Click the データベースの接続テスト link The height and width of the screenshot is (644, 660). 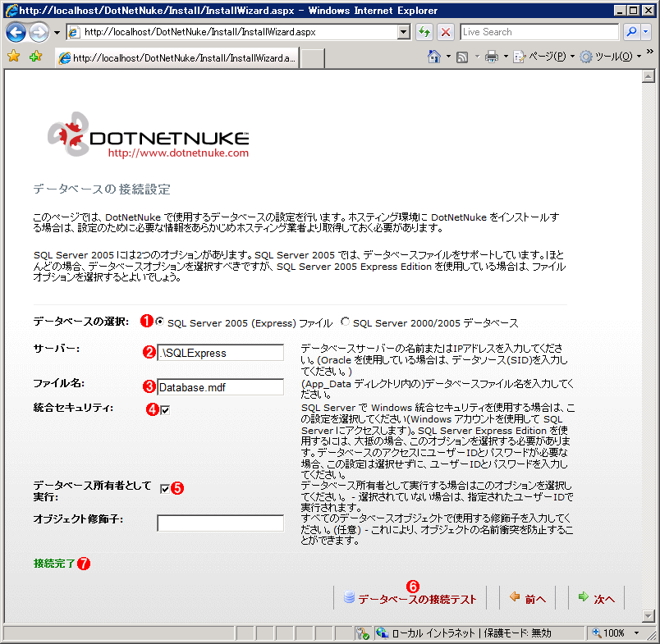(417, 600)
